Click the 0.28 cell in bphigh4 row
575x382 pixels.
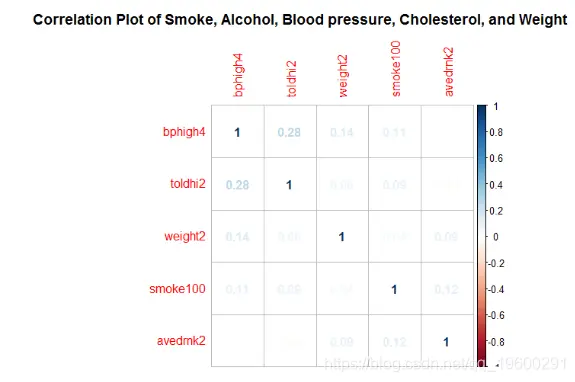[289, 132]
